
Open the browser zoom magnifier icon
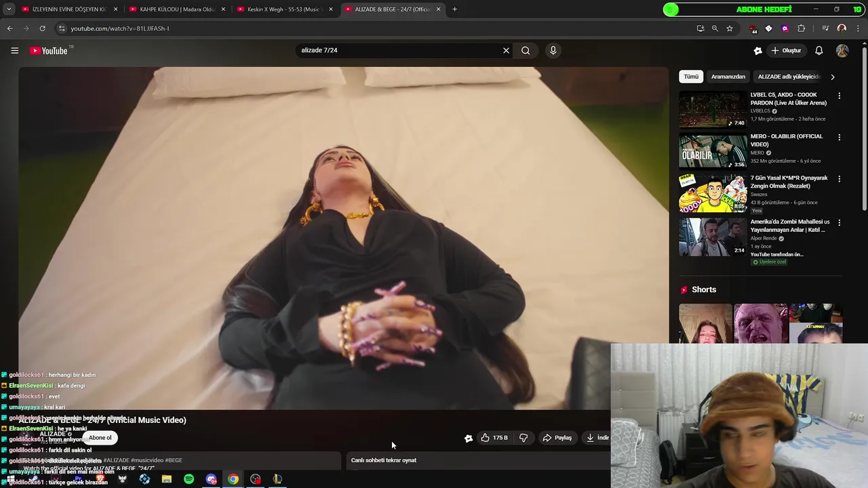(x=715, y=28)
